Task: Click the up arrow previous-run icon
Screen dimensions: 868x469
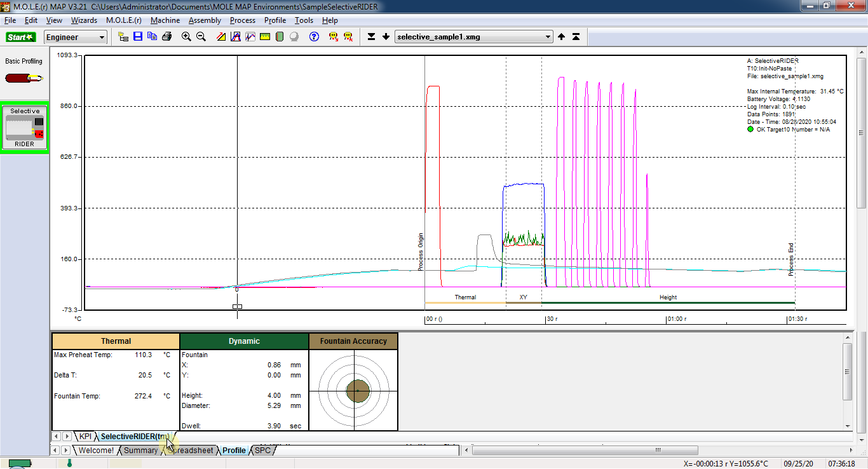Action: tap(562, 37)
